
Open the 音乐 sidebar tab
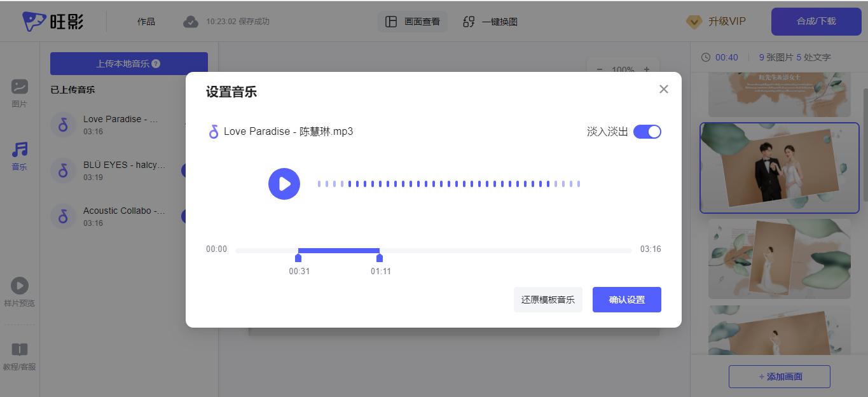[x=20, y=156]
